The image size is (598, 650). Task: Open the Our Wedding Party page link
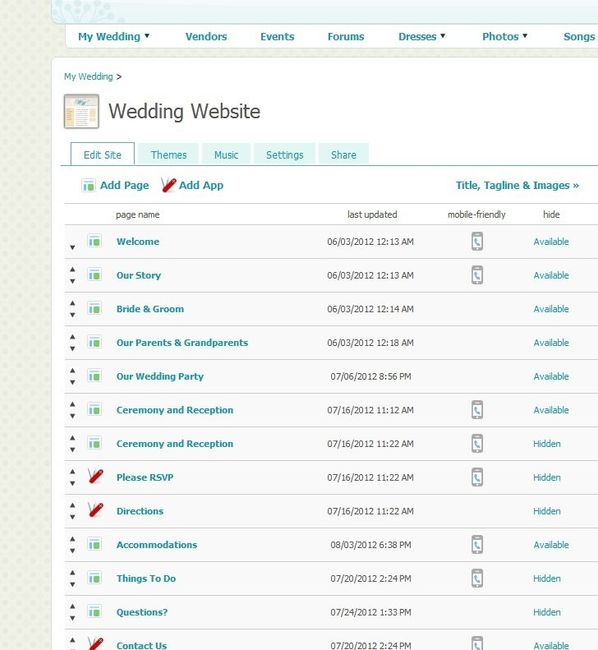160,376
